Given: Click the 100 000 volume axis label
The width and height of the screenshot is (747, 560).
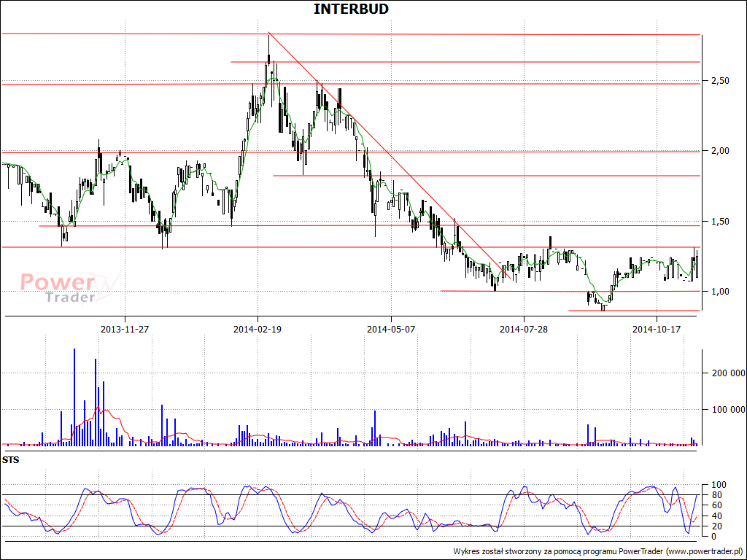Looking at the screenshot, I should pos(727,410).
